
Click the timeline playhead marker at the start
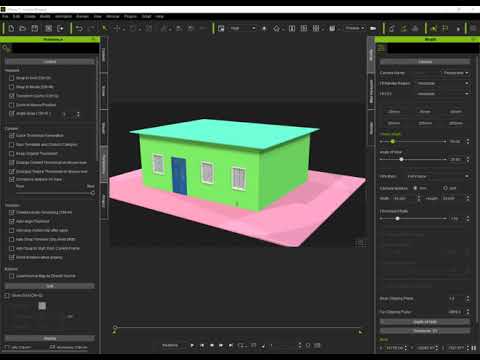115,329
